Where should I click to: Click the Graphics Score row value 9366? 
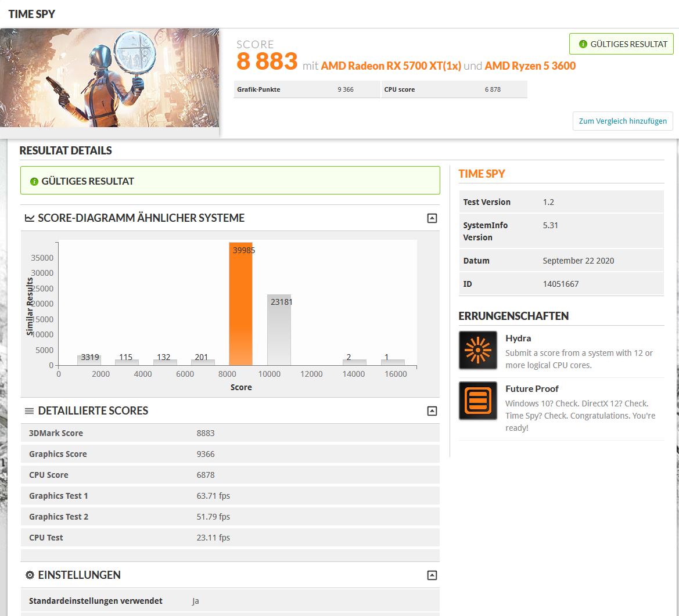205,453
